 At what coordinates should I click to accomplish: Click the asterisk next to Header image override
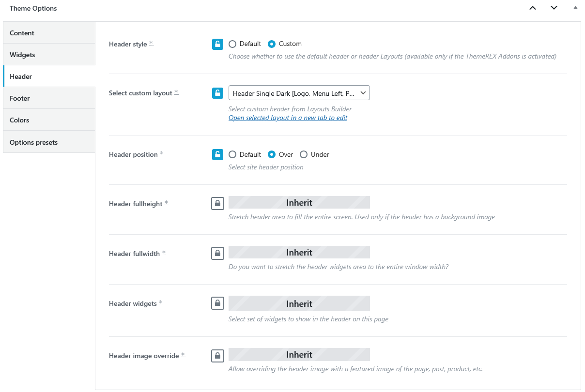click(183, 355)
